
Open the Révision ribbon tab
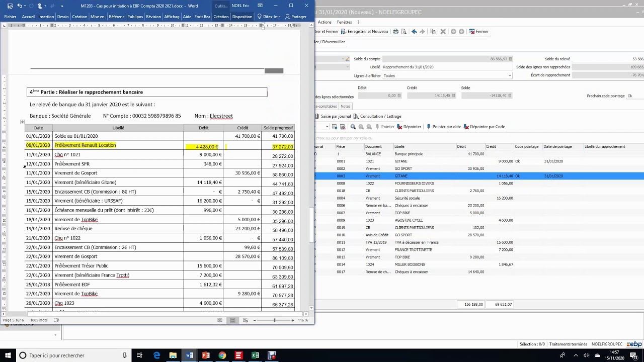pos(153,17)
